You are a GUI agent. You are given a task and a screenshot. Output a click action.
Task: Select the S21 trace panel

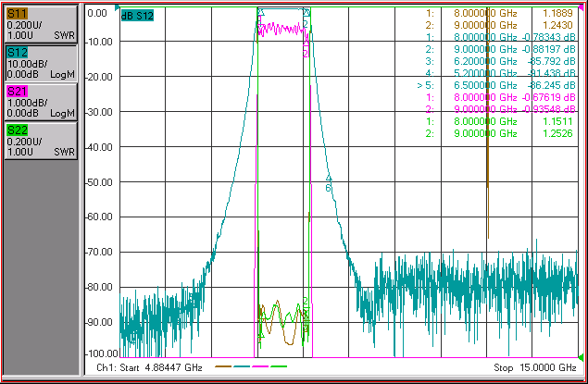[42, 103]
